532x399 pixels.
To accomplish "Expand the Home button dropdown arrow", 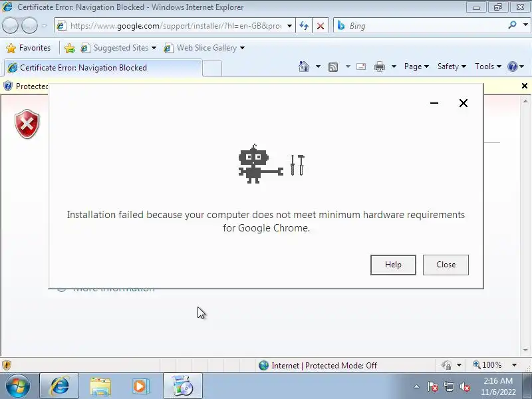I will (x=318, y=66).
